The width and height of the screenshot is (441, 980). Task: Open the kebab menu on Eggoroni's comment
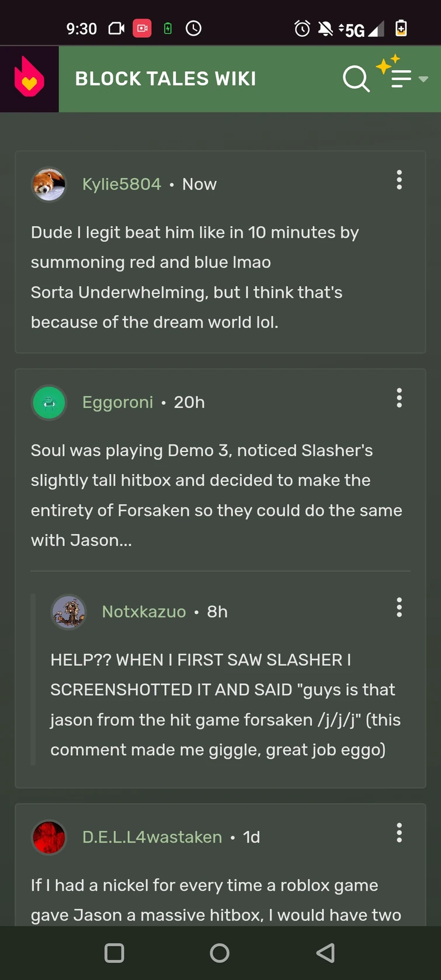point(399,398)
